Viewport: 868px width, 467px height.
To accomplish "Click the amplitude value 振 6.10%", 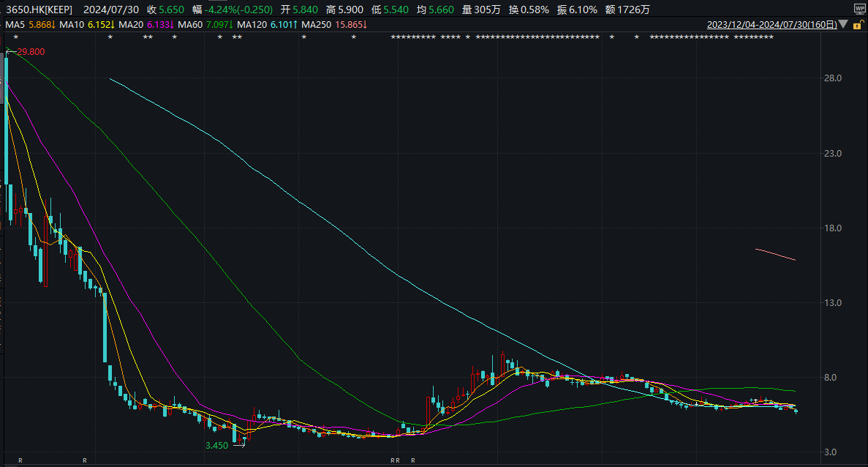I will tap(577, 10).
